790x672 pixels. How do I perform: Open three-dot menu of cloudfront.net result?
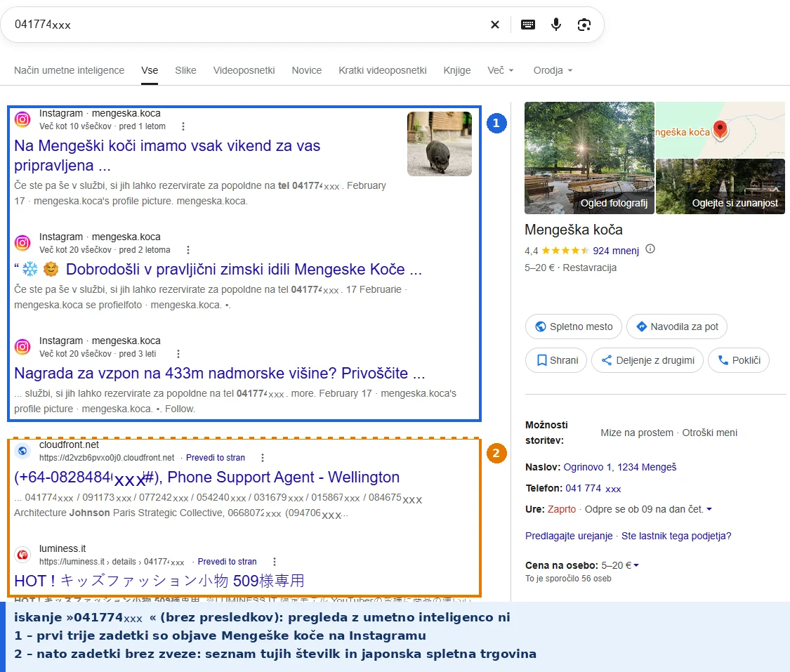(x=262, y=457)
